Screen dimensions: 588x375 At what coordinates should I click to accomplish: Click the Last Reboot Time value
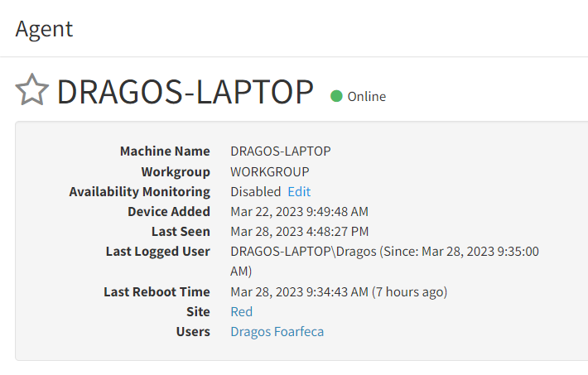(x=339, y=292)
